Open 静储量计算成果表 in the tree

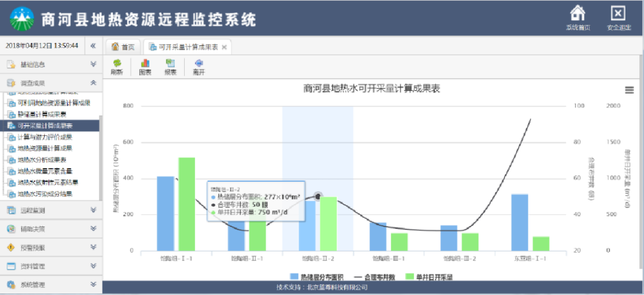(x=42, y=114)
